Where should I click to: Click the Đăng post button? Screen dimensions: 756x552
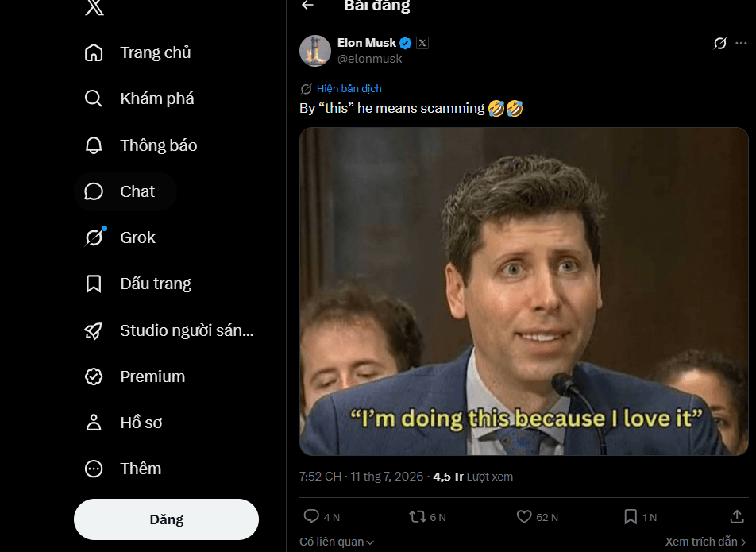(x=166, y=519)
